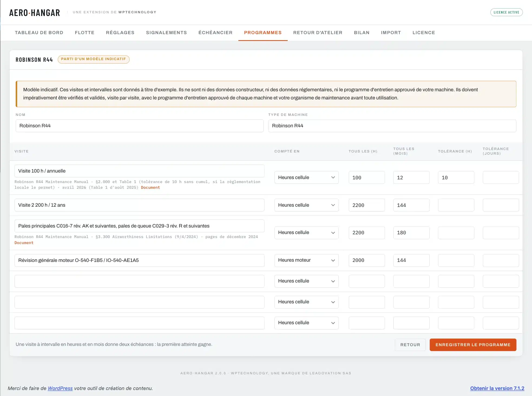Screen dimensions: 532x396
Task: Click the Révision générale moteur name field
Action: click(x=139, y=260)
